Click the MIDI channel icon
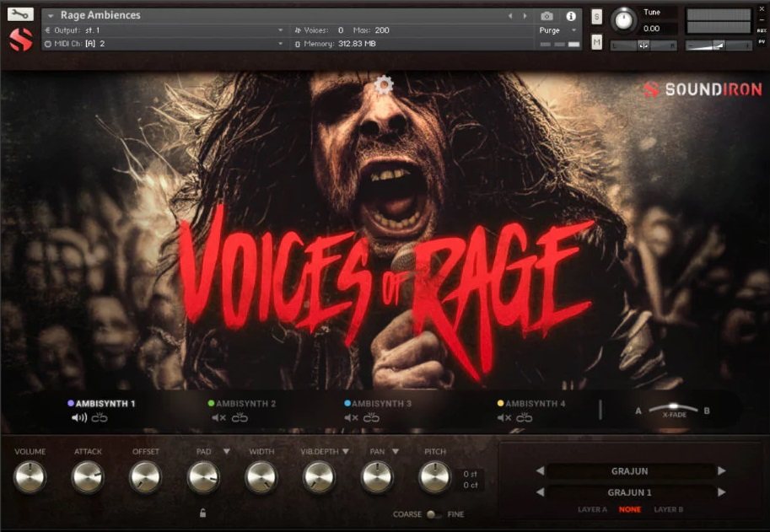The width and height of the screenshot is (770, 532). click(x=47, y=44)
